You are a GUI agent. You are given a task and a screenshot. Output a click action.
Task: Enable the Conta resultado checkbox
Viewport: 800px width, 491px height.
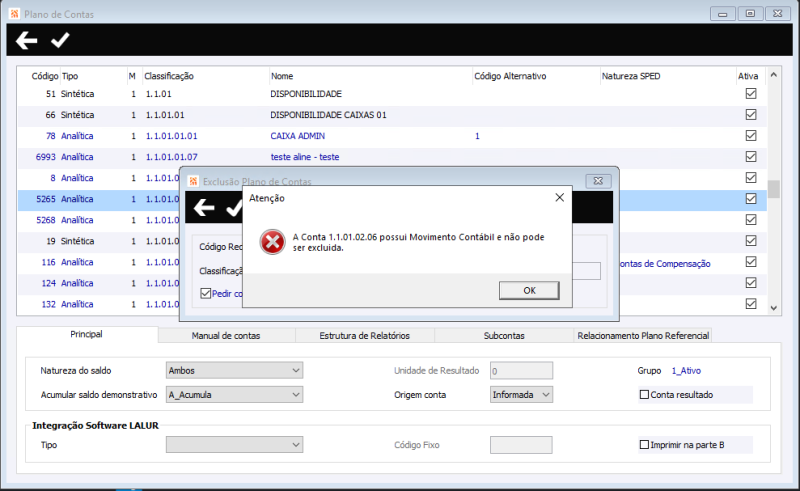[x=644, y=395]
